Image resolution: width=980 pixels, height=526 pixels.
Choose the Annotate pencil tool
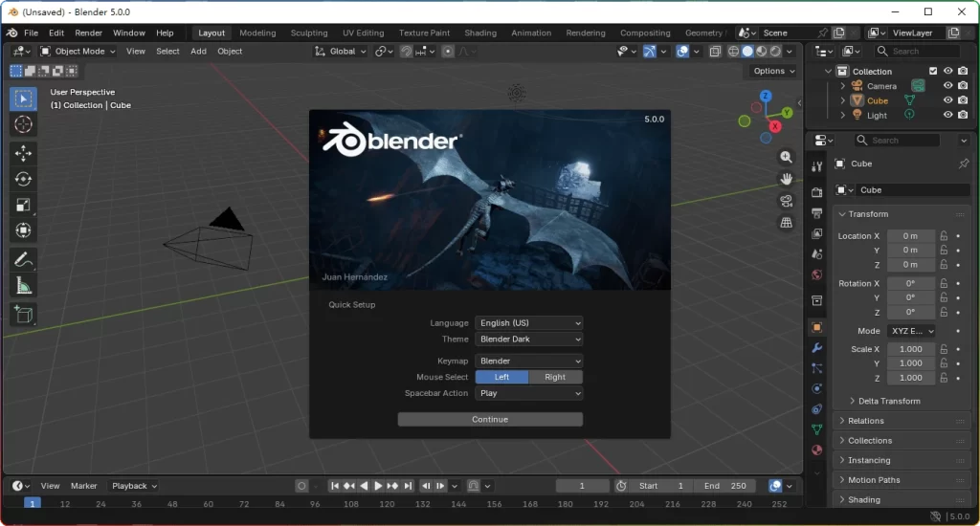coord(23,259)
